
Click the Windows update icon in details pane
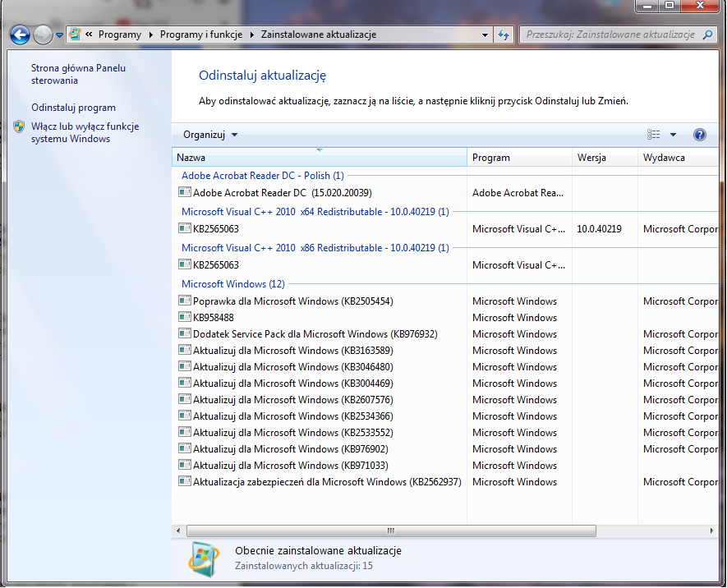[x=204, y=558]
